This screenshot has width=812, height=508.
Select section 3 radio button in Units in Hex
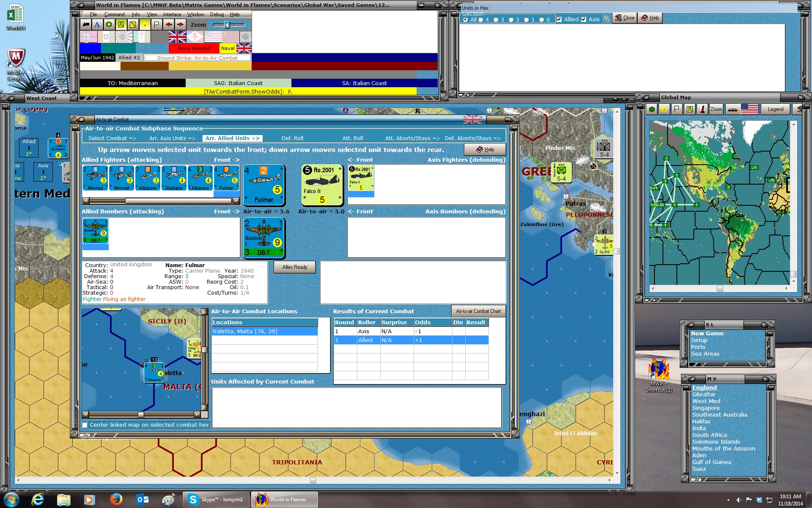(496, 20)
